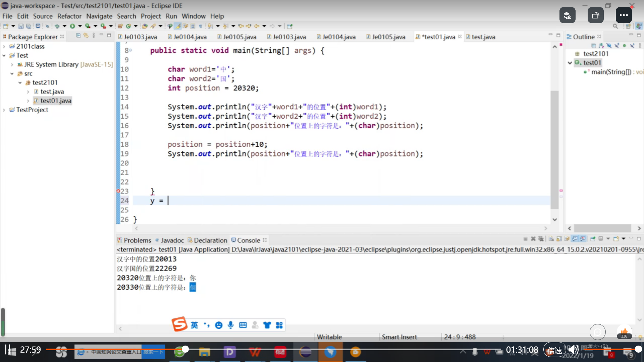Click Clear Console icon
This screenshot has height=362, width=644.
click(x=551, y=239)
